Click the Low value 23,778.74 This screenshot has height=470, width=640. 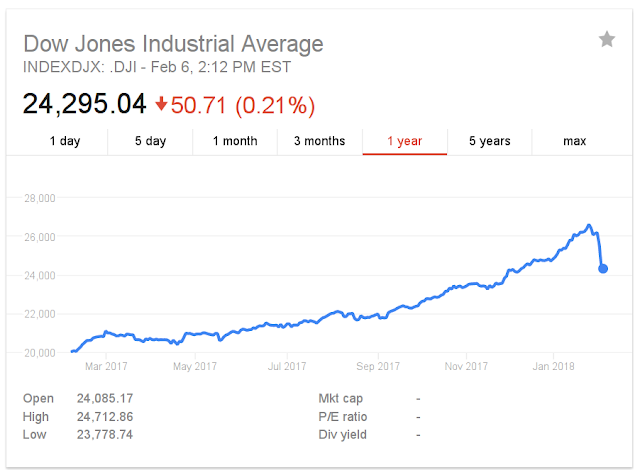point(105,435)
